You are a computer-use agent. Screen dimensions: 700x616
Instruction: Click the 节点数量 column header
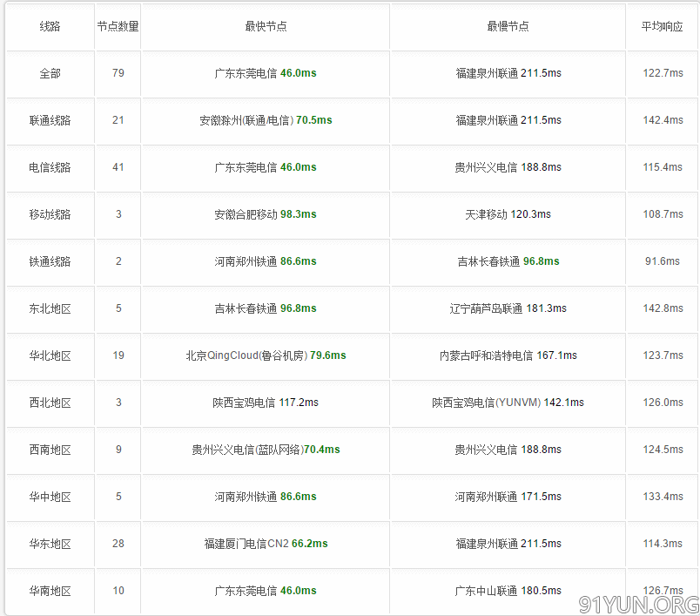click(118, 26)
